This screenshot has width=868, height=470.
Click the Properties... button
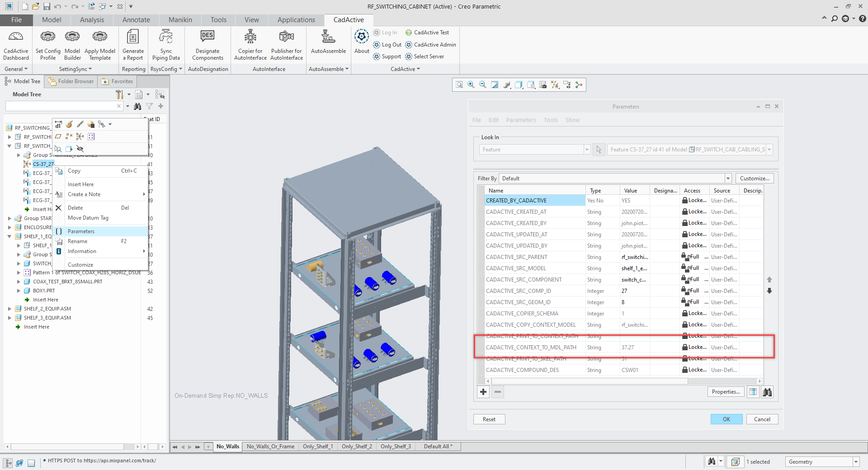pos(726,392)
